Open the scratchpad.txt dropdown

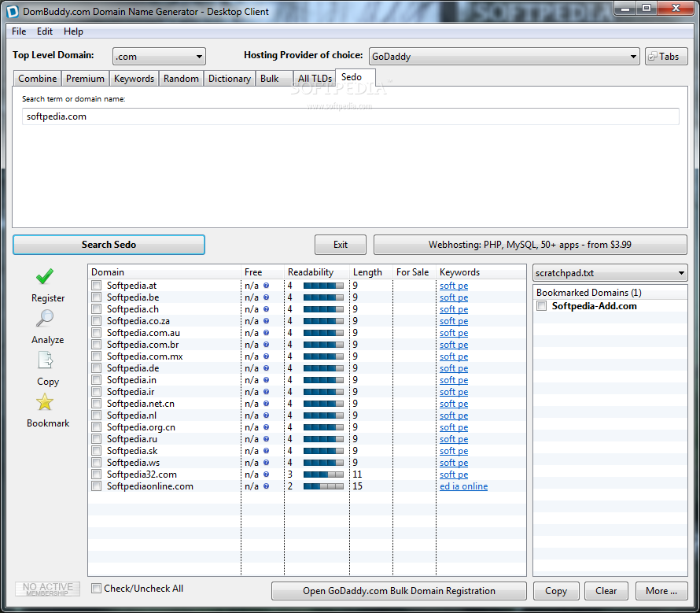[x=610, y=273]
